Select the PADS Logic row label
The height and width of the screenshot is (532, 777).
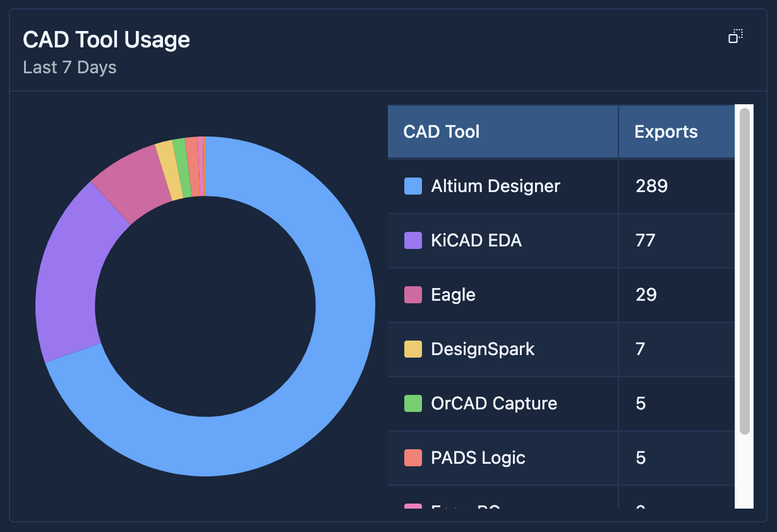click(x=478, y=457)
